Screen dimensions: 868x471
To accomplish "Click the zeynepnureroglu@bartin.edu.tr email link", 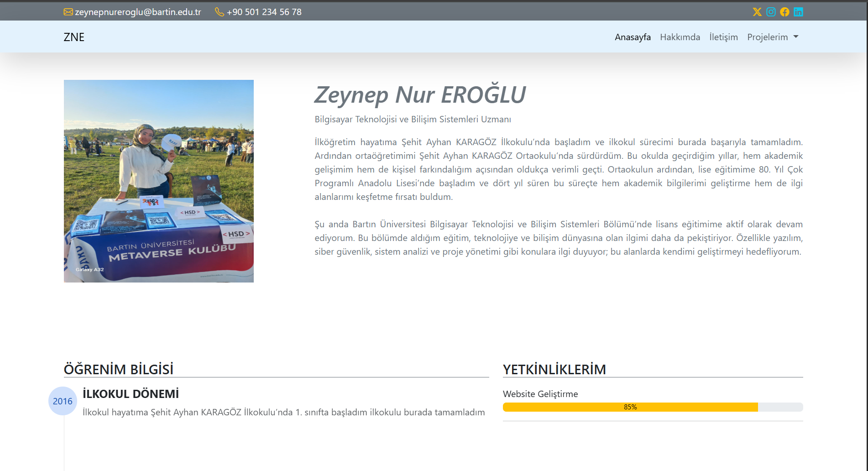I will [x=138, y=12].
